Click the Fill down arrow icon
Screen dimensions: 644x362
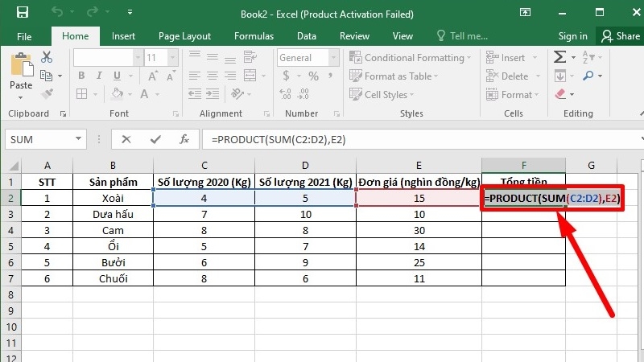559,76
